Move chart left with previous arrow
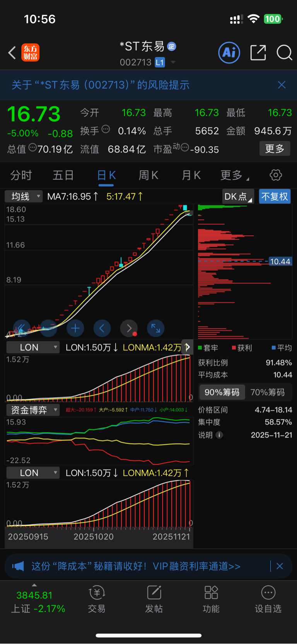The width and height of the screenshot is (297, 644). [102, 328]
